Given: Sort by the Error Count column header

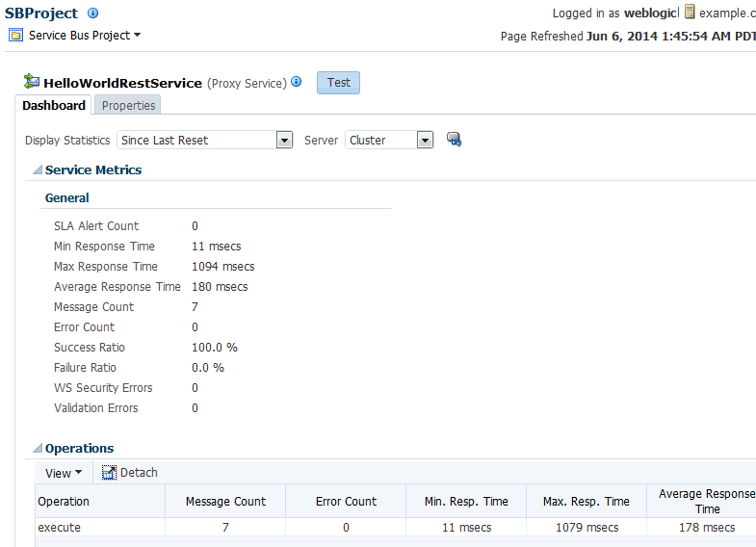Looking at the screenshot, I should [x=346, y=502].
